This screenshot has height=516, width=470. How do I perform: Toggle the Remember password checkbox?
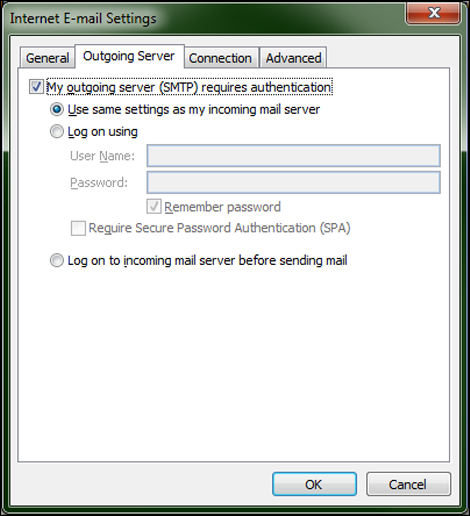(154, 207)
